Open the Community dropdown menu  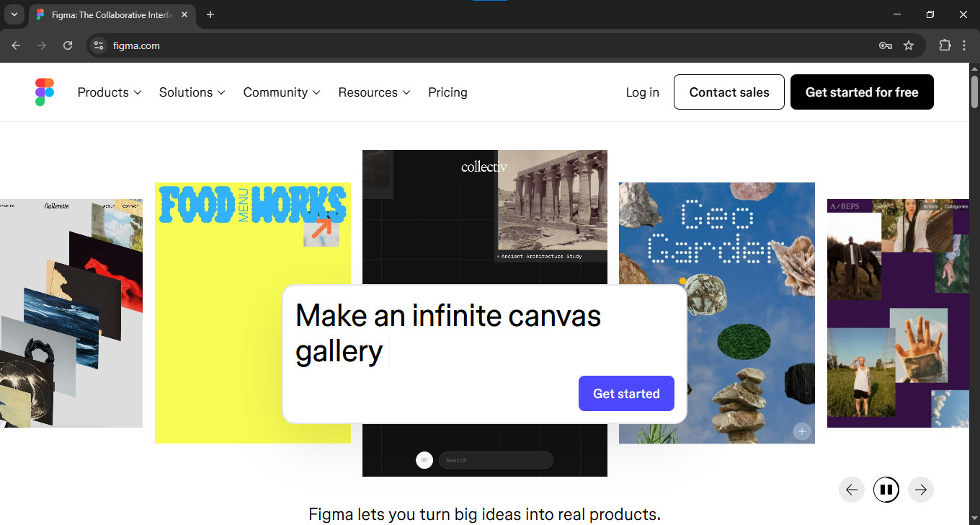[x=281, y=92]
